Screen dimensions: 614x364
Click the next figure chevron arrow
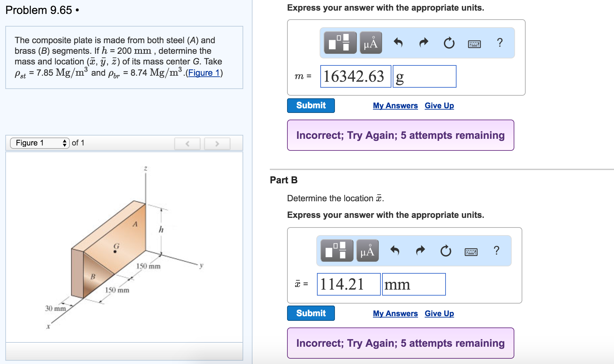click(x=217, y=143)
